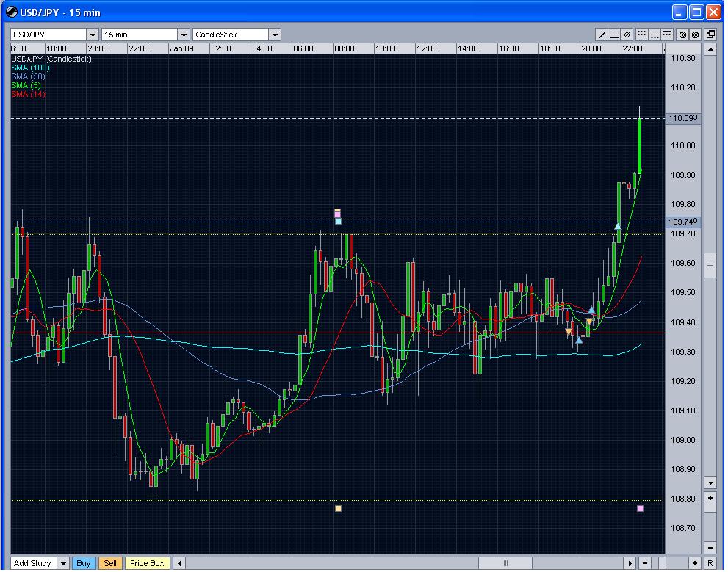Click the fully-shaded circle indicator icon
728x572 pixels.
pos(695,35)
